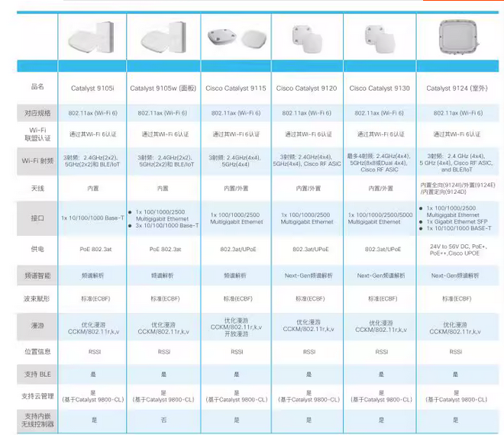Click the 'Wi-Fi 联盟认证' row header
Screen dimensions: 504x435
(37, 134)
